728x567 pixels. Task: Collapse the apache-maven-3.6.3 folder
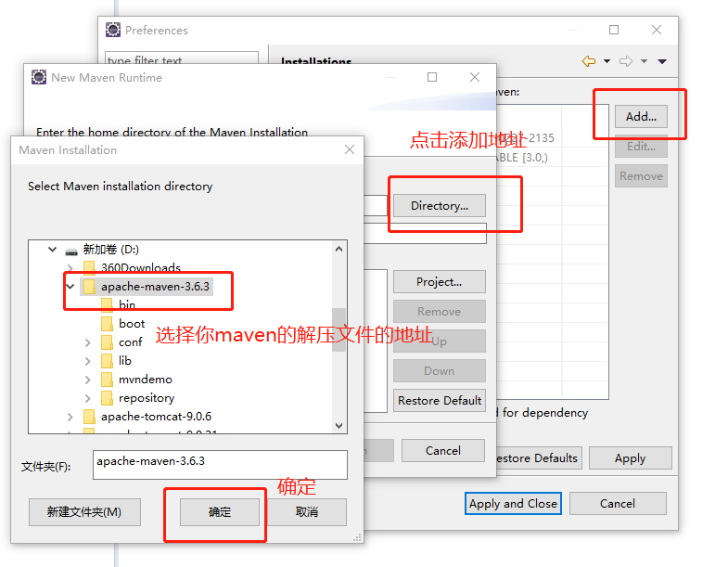(70, 287)
